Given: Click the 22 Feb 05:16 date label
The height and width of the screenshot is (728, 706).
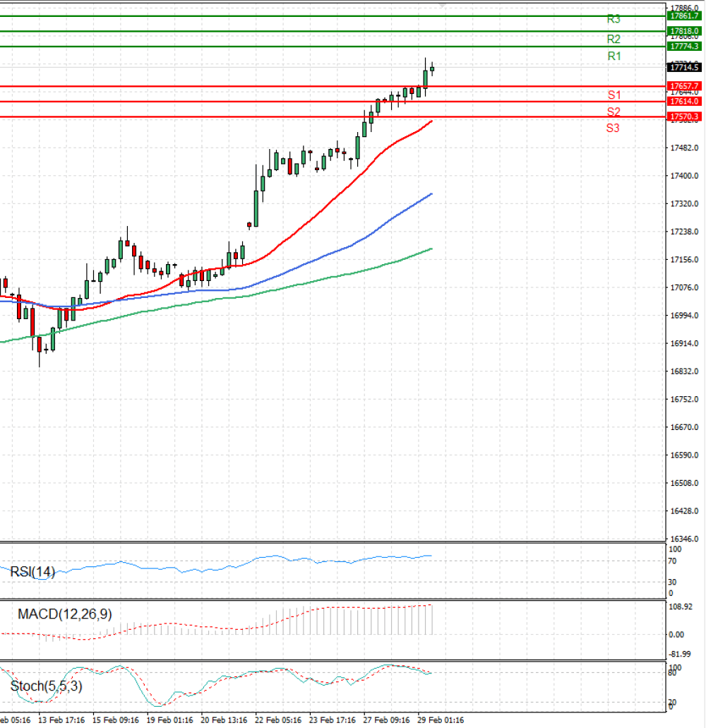Looking at the screenshot, I should tap(278, 720).
